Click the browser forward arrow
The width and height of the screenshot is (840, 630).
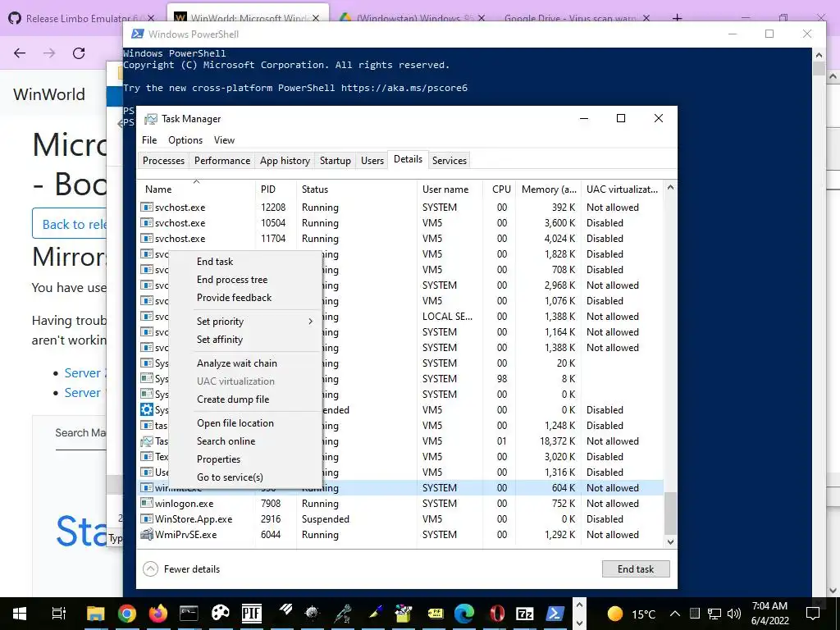[x=49, y=53]
